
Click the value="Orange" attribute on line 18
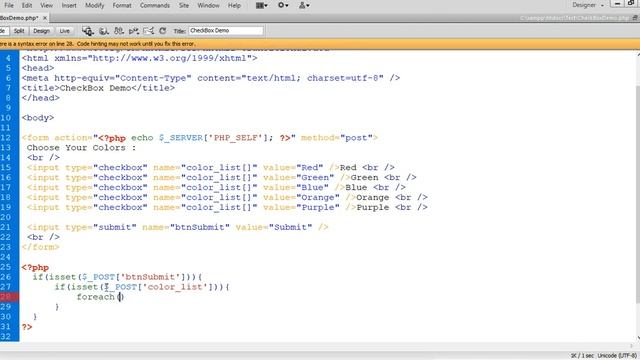301,197
